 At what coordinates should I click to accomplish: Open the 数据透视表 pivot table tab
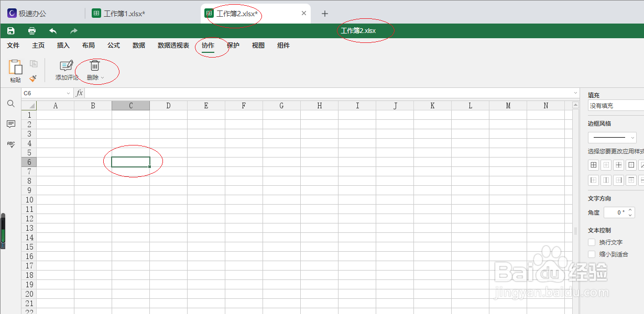pos(173,46)
